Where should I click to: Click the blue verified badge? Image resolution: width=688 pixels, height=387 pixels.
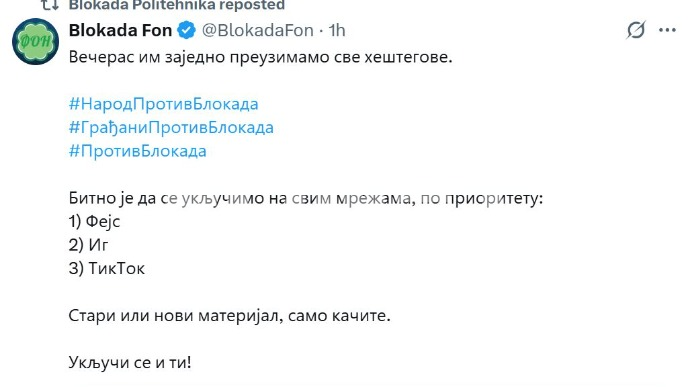point(186,30)
